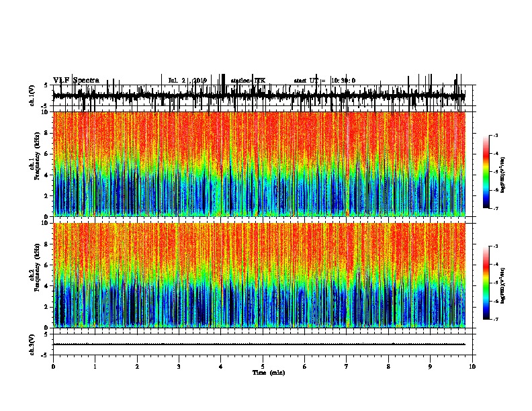Click the "7" tick on the time axis
Screen dimensions: 532x411
tap(347, 367)
